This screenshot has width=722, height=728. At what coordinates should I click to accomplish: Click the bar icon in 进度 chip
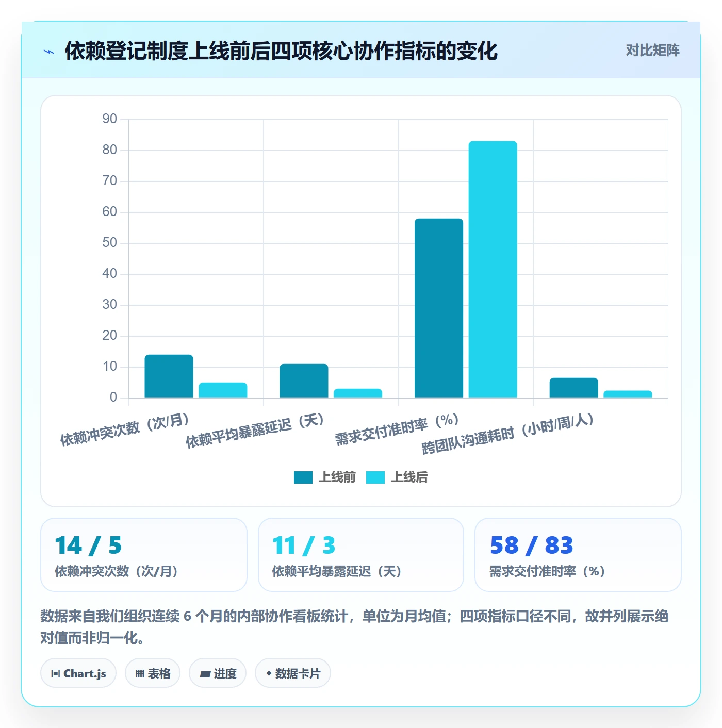coord(205,674)
